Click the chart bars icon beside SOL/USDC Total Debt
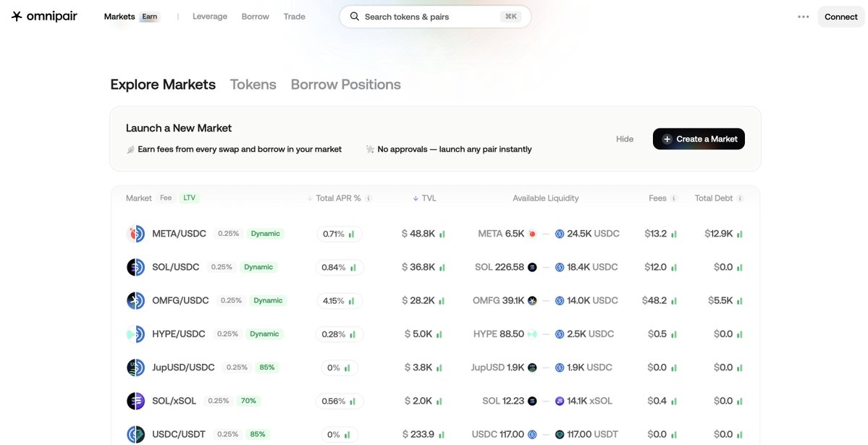This screenshot has height=445, width=868. pos(740,267)
